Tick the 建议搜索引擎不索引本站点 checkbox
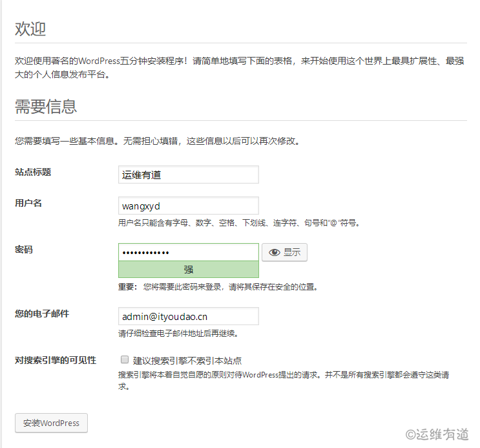Screen dimensions: 480x448 tap(124, 359)
